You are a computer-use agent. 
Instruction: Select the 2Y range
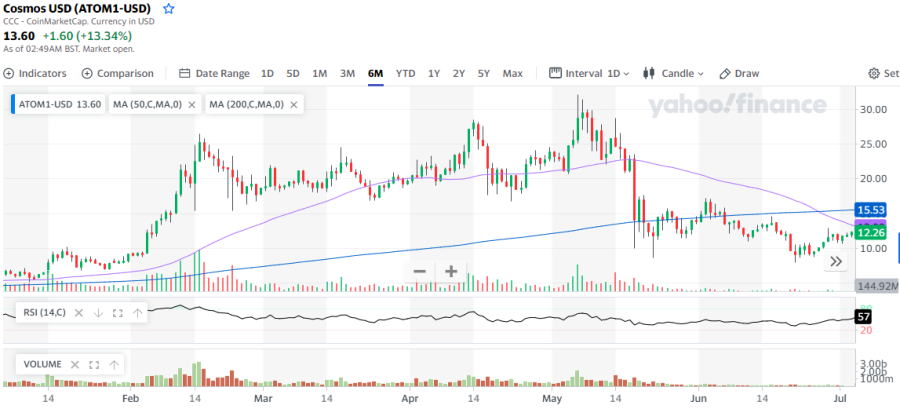click(459, 73)
